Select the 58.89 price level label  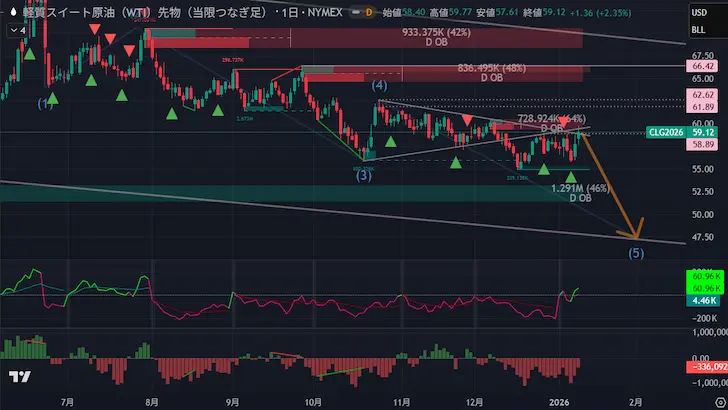(702, 145)
